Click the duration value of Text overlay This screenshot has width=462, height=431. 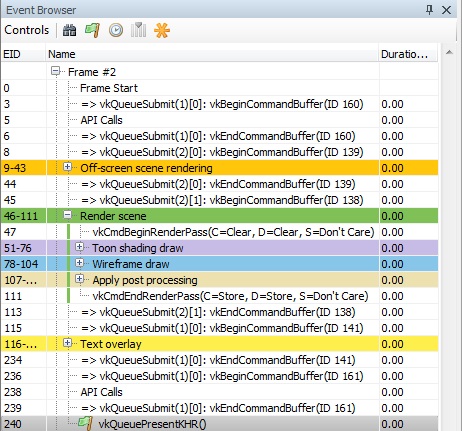(392, 344)
